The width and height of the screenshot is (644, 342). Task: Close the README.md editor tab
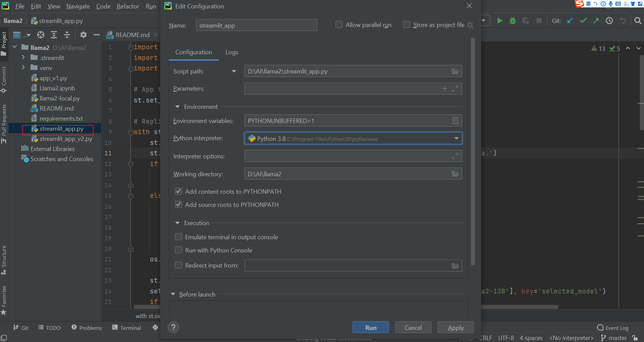pyautogui.click(x=156, y=35)
